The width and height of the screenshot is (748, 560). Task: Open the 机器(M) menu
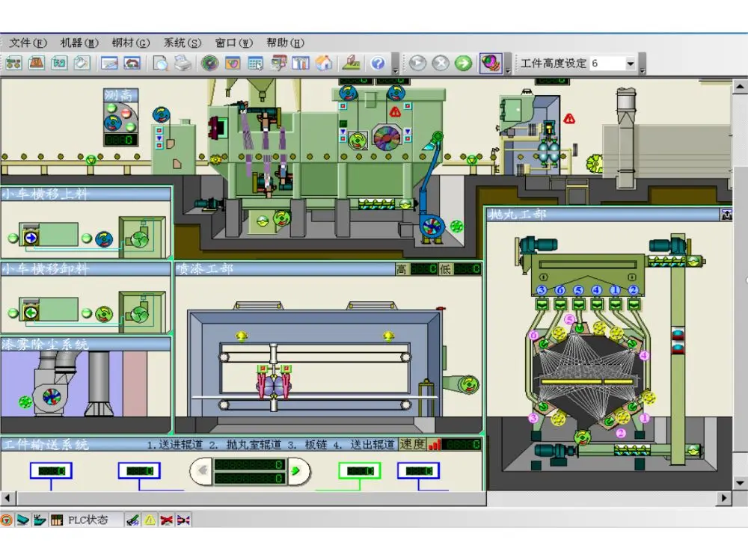click(79, 43)
